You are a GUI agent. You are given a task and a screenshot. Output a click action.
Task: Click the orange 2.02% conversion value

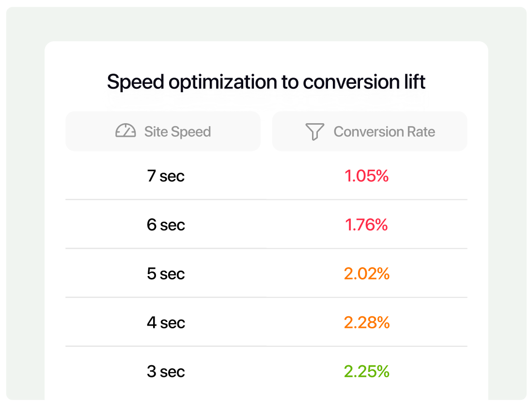pos(367,274)
